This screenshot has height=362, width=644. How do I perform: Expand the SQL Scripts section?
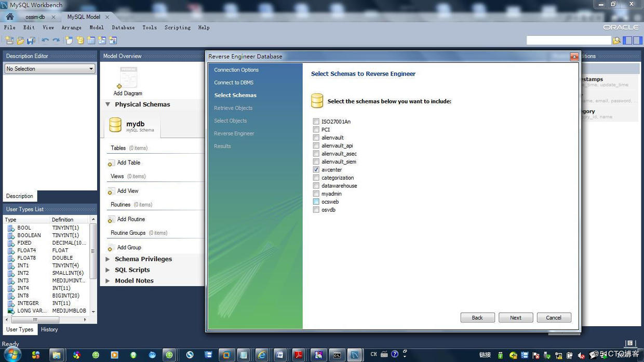click(108, 270)
